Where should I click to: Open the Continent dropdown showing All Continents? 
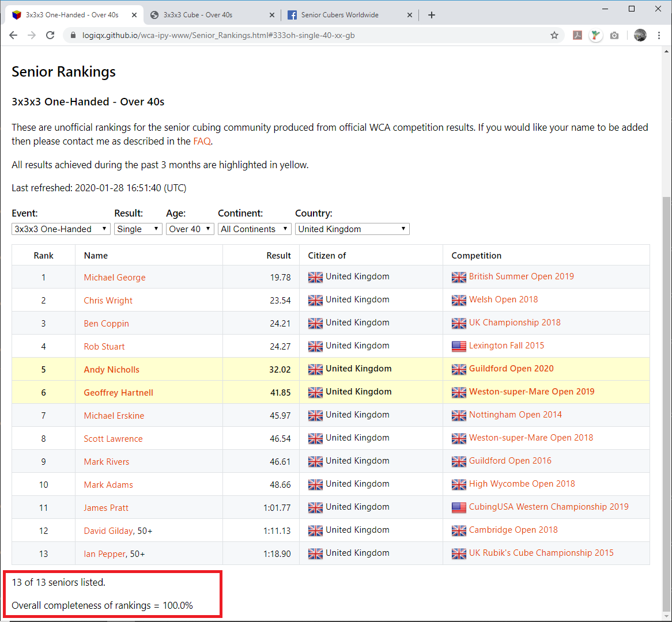coord(255,229)
